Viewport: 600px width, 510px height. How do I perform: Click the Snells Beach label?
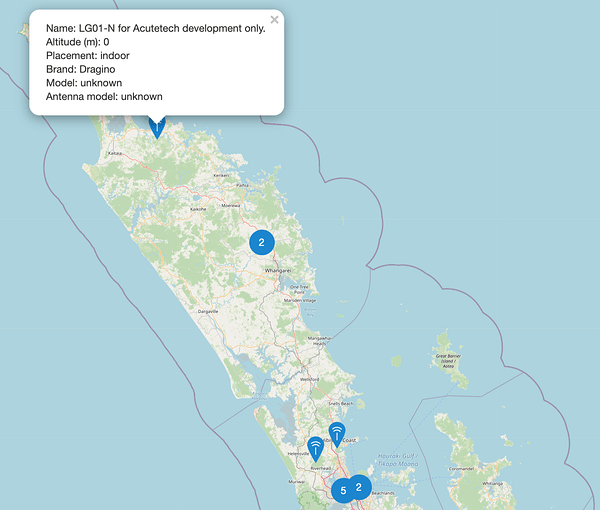[341, 404]
